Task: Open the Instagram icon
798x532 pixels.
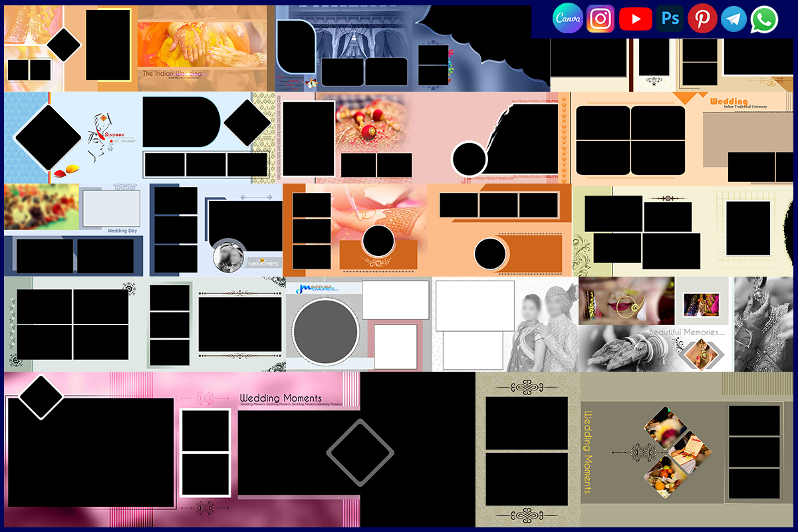Action: pyautogui.click(x=600, y=19)
